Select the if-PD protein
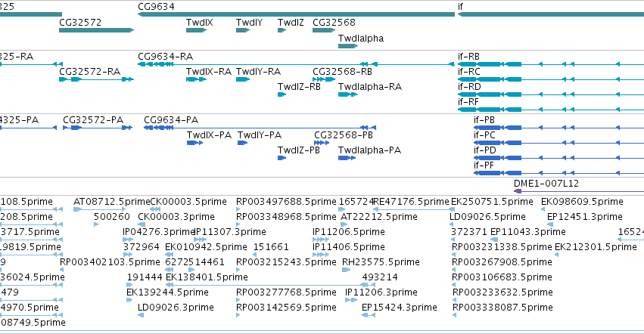The image size is (644, 334). 558,158
